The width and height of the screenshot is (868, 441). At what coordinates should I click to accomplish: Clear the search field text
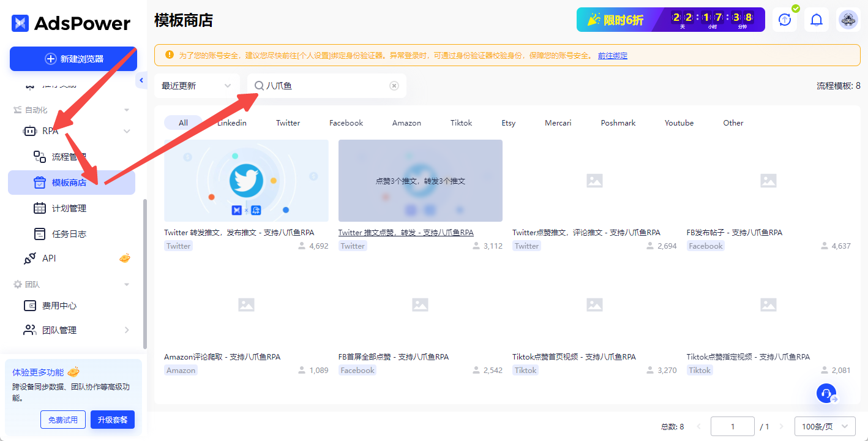[394, 86]
